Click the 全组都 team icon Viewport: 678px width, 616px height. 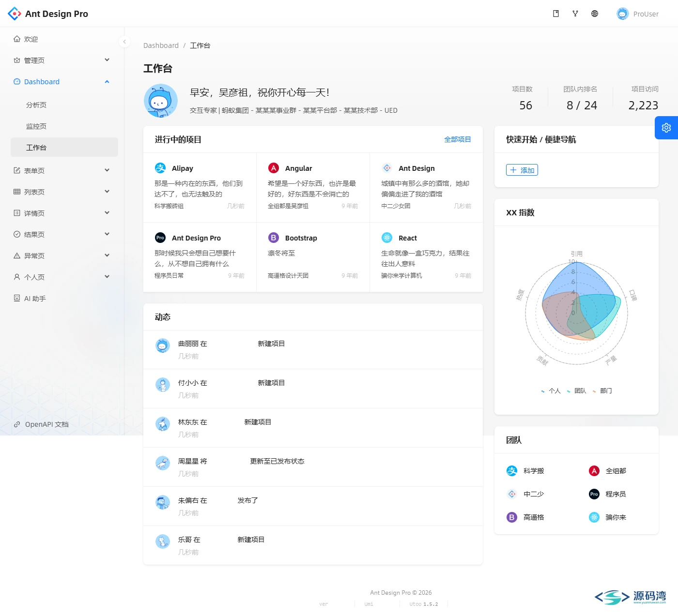click(x=594, y=471)
